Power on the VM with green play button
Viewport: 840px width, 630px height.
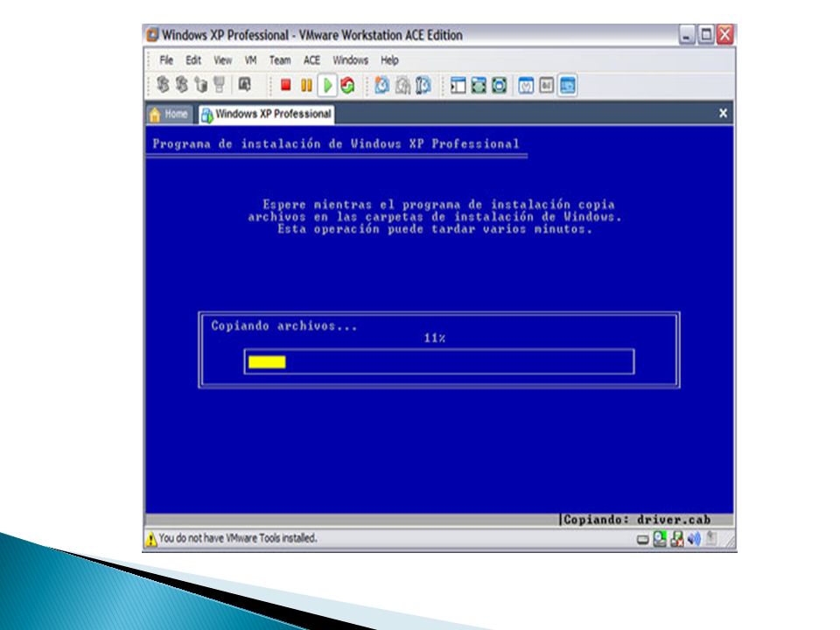tap(326, 85)
